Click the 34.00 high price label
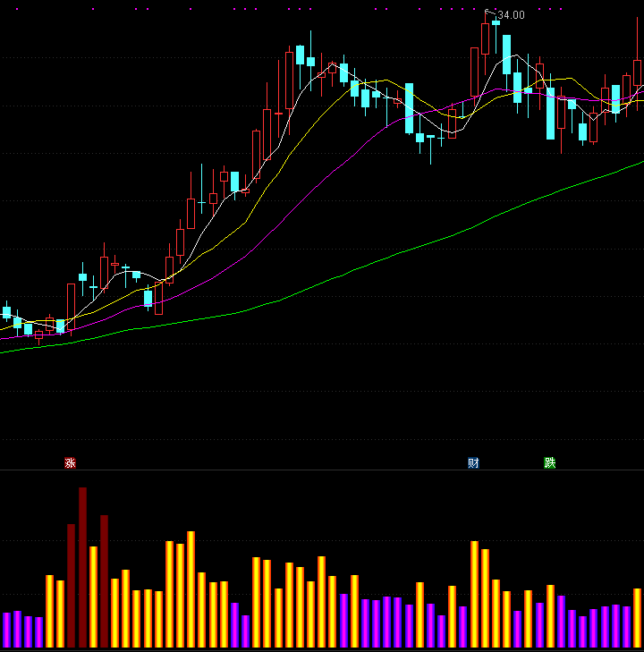Screen dimensions: 644x652 pyautogui.click(x=511, y=15)
